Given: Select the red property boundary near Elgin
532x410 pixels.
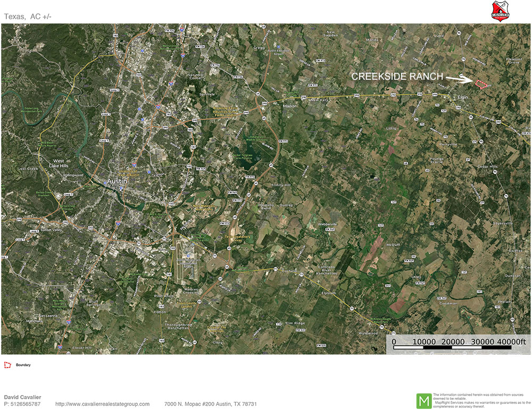Looking at the screenshot, I should [x=481, y=85].
